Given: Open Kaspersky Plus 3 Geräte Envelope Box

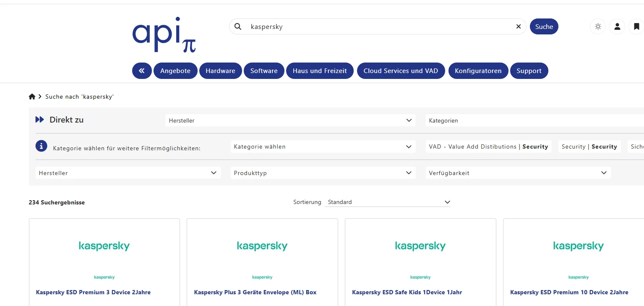Looking at the screenshot, I should (x=255, y=292).
